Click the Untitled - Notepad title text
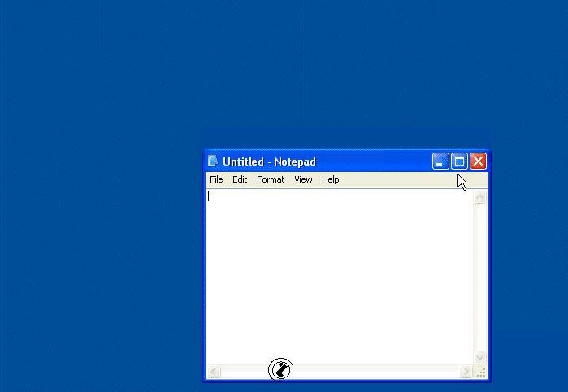 coord(269,162)
